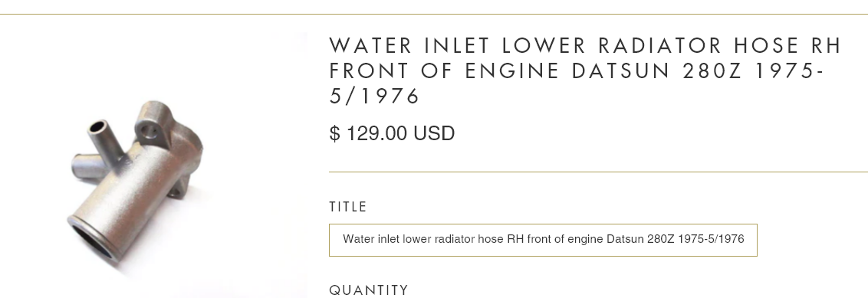Viewport: 868px width, 298px height.
Task: Click the gold horizontal rule above heading
Action: (434, 14)
